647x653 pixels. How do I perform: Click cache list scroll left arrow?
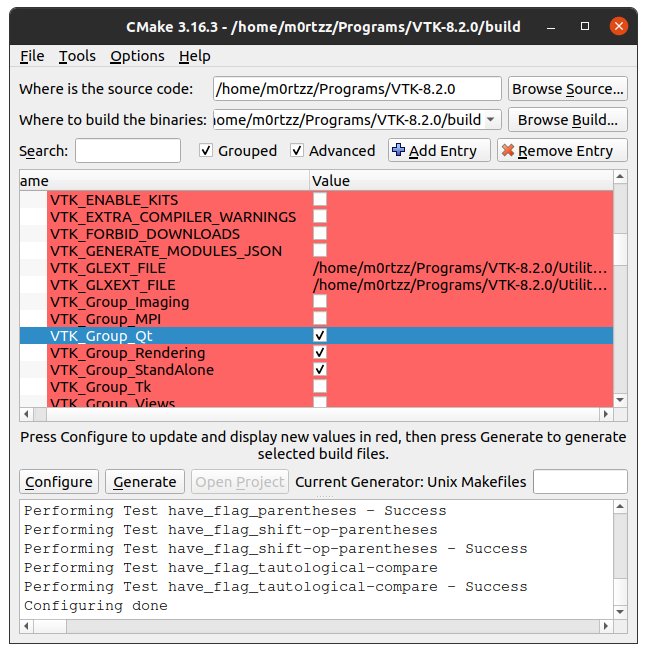[x=27, y=414]
